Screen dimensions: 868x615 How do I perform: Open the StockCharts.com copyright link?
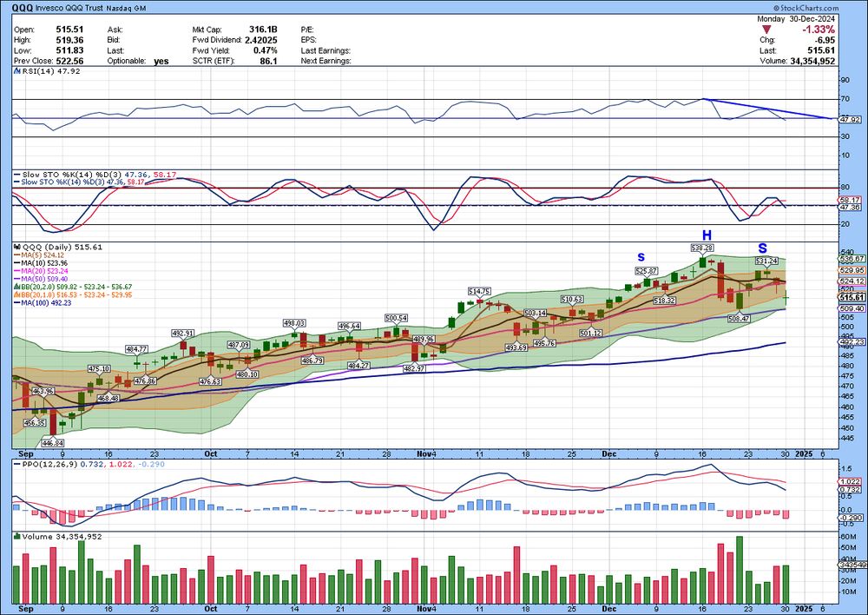coord(806,9)
